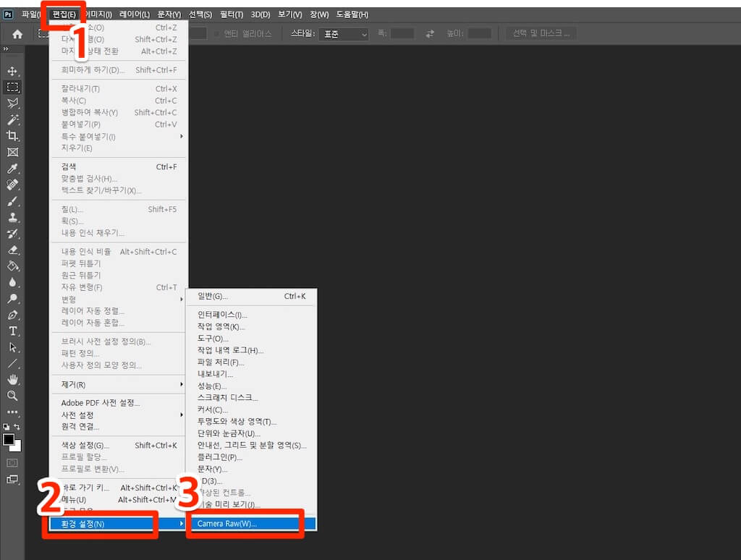The height and width of the screenshot is (560, 741).
Task: Open the foreground color swatch
Action: (x=8, y=439)
